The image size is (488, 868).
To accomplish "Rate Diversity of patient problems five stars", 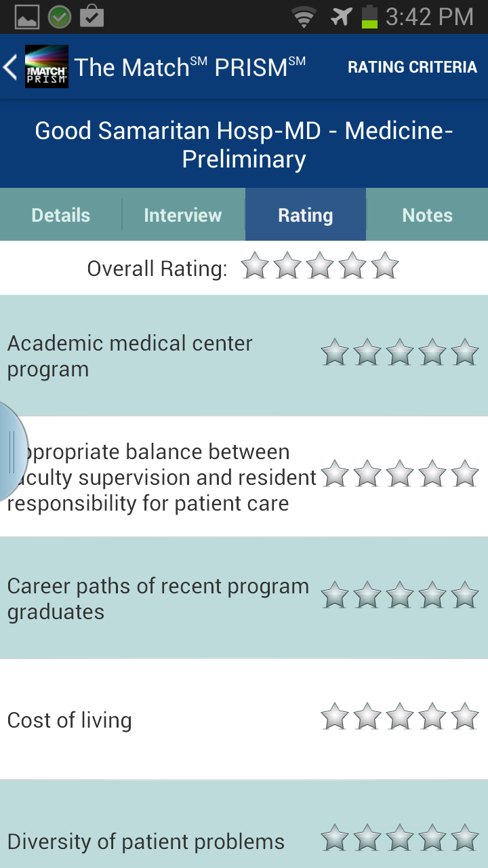I will (x=465, y=838).
